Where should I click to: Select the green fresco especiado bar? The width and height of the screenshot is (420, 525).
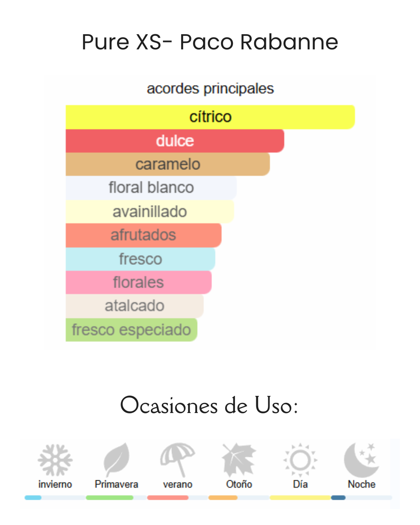(131, 330)
